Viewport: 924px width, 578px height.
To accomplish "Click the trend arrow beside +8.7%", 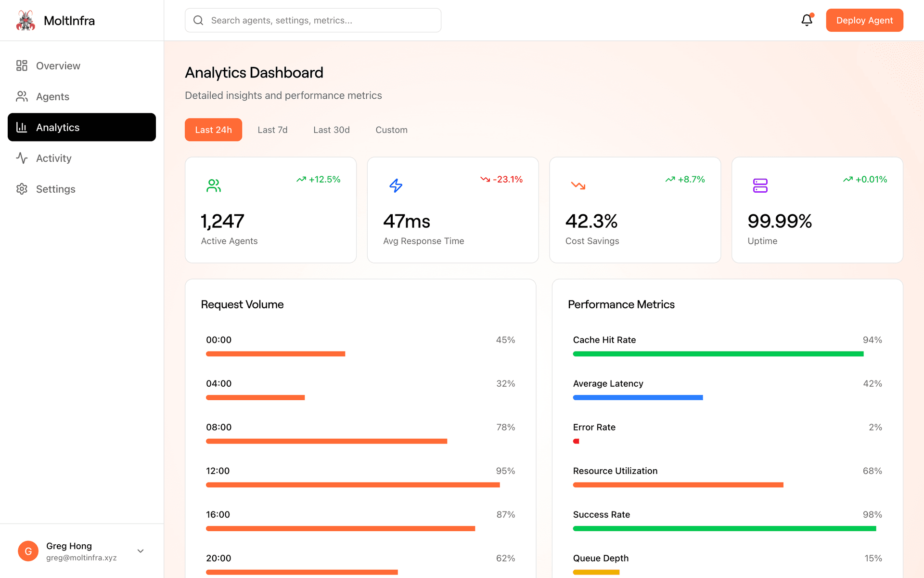I will (x=670, y=179).
